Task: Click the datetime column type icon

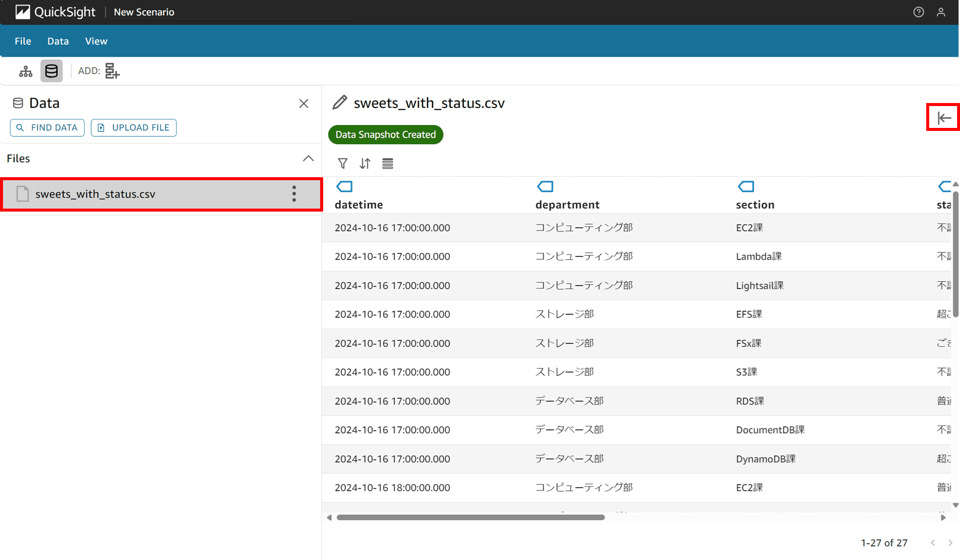Action: (x=344, y=187)
